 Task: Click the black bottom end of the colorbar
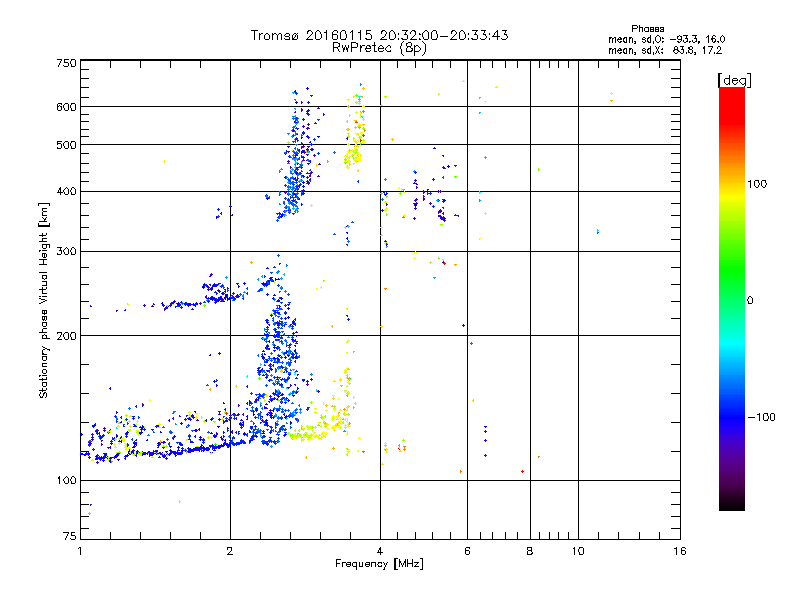pyautogui.click(x=732, y=504)
